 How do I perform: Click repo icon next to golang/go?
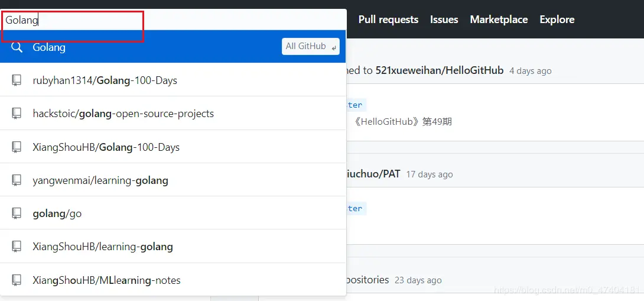17,213
